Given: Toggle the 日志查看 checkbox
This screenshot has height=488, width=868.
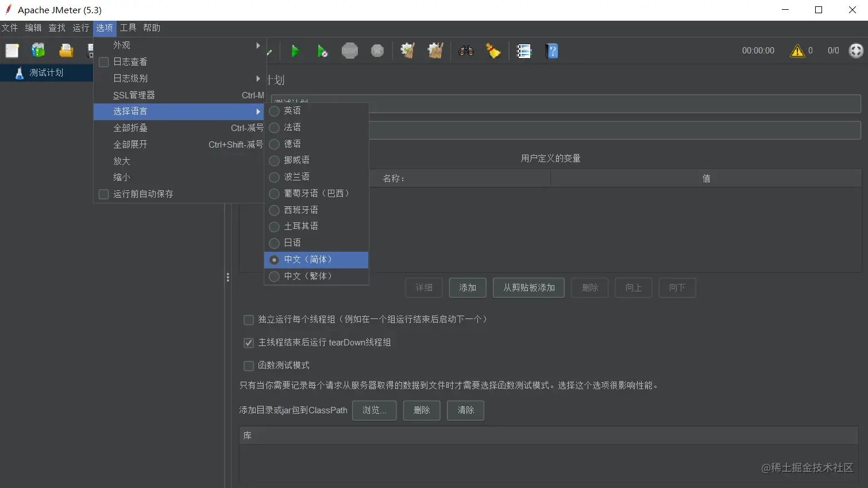Looking at the screenshot, I should tap(104, 62).
